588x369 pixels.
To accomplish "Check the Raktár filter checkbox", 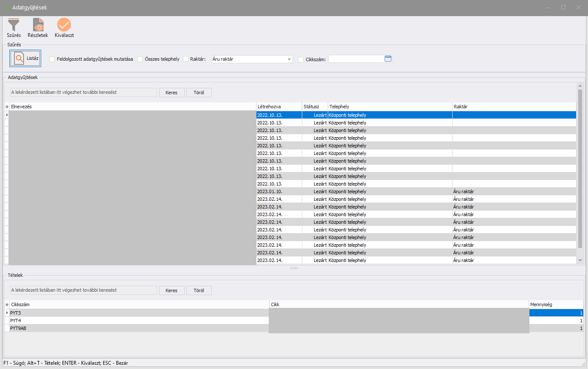I will coord(186,59).
